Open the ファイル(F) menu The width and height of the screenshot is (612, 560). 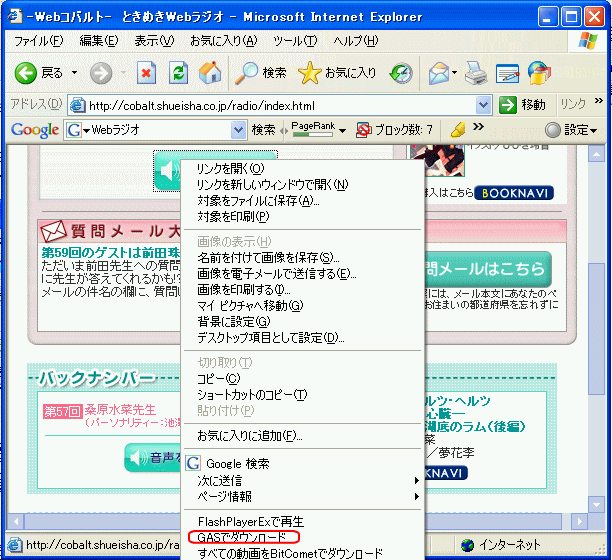(x=38, y=41)
